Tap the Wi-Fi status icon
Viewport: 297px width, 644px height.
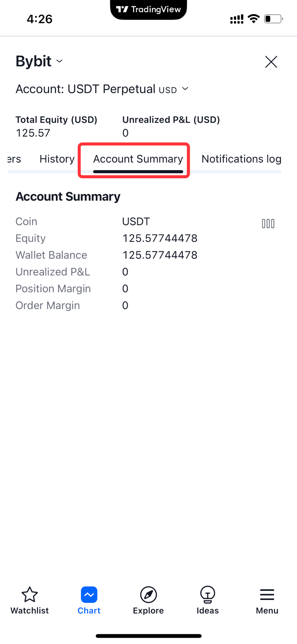254,19
